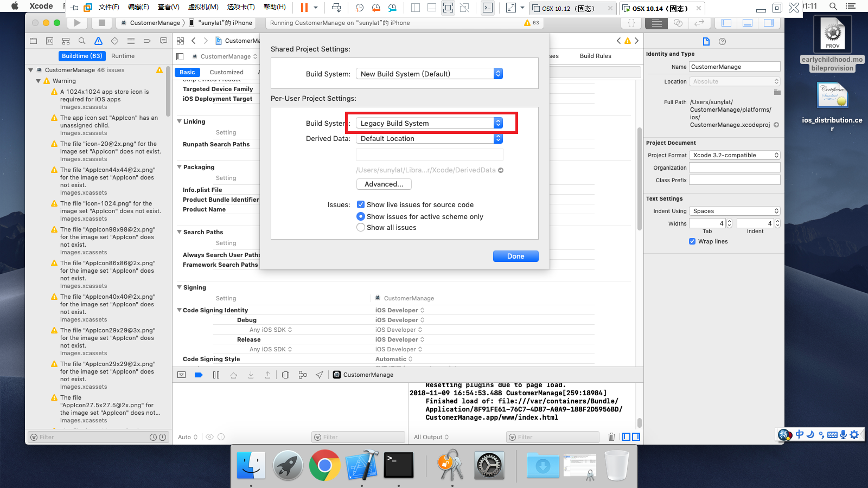
Task: Click the Advanced... button
Action: 384,184
